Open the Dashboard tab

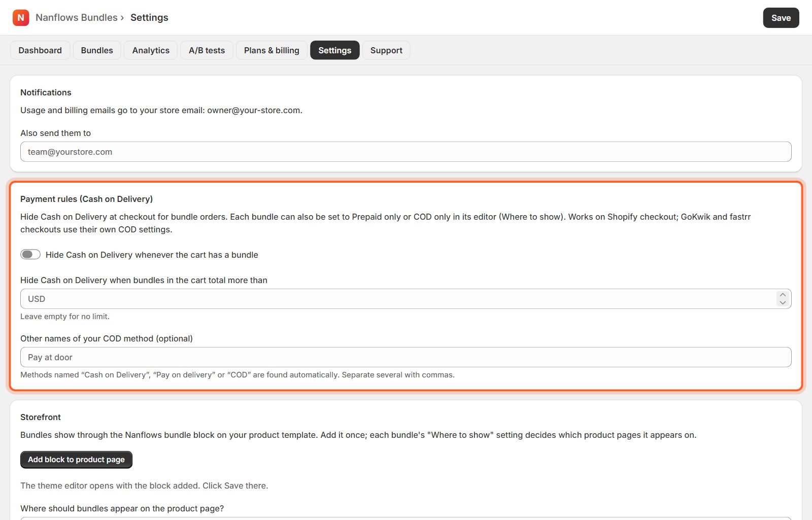tap(40, 50)
